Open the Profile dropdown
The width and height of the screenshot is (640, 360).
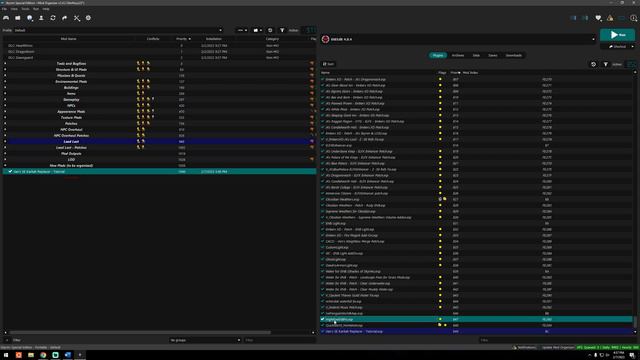[118, 30]
